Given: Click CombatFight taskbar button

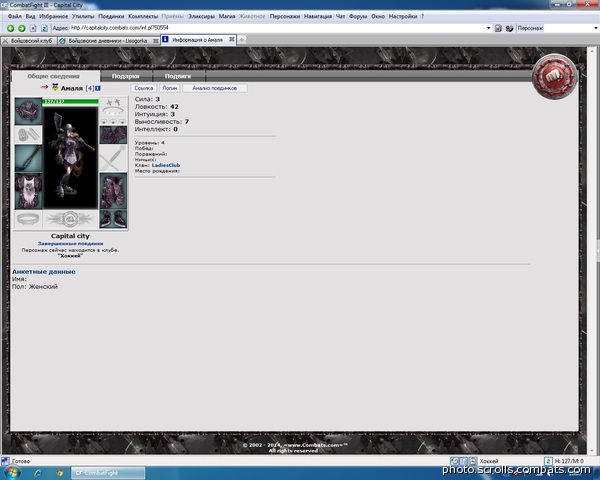Looking at the screenshot, I should point(108,473).
